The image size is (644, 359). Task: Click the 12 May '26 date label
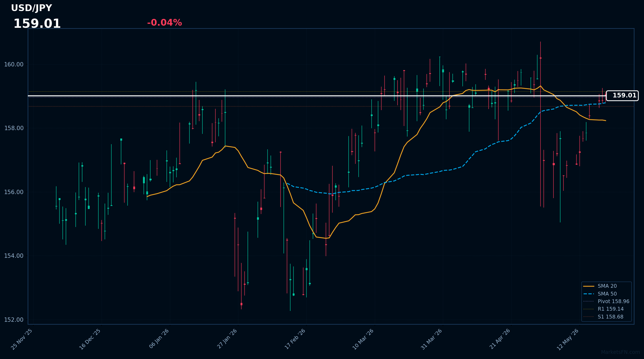pyautogui.click(x=568, y=339)
